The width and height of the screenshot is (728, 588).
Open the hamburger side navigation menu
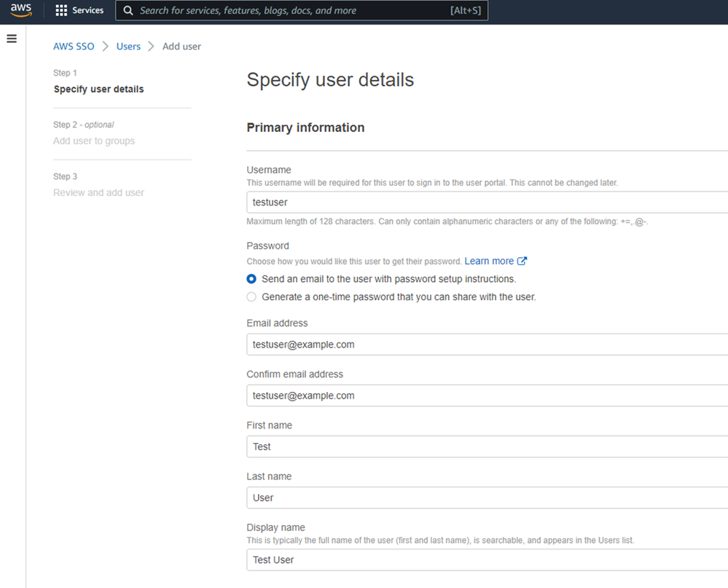pos(12,39)
